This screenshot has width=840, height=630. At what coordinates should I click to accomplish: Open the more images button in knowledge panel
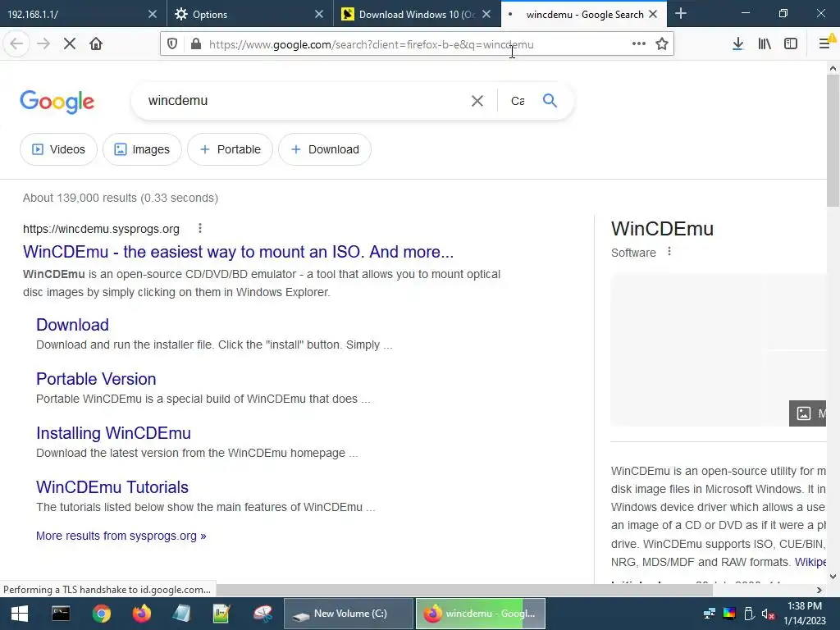tap(808, 413)
